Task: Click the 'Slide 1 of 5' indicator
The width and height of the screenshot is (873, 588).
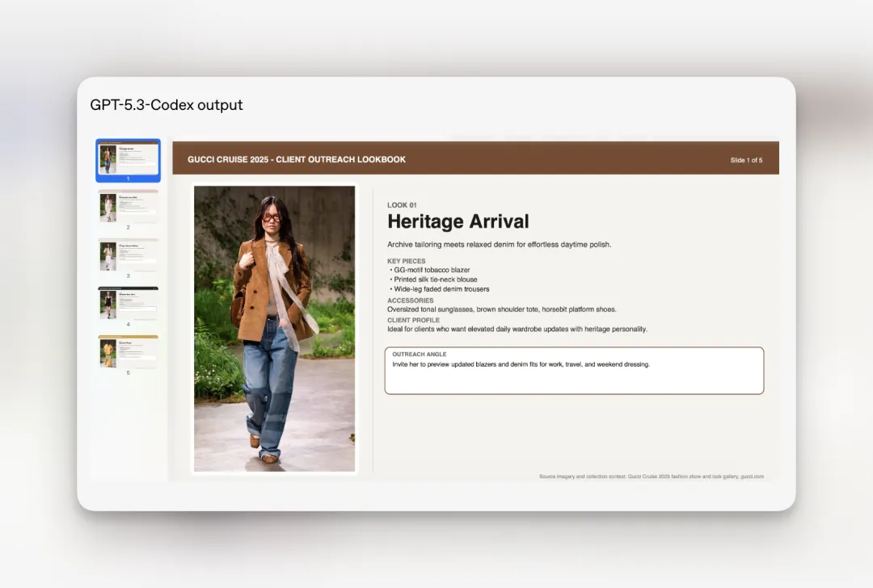Action: (746, 160)
